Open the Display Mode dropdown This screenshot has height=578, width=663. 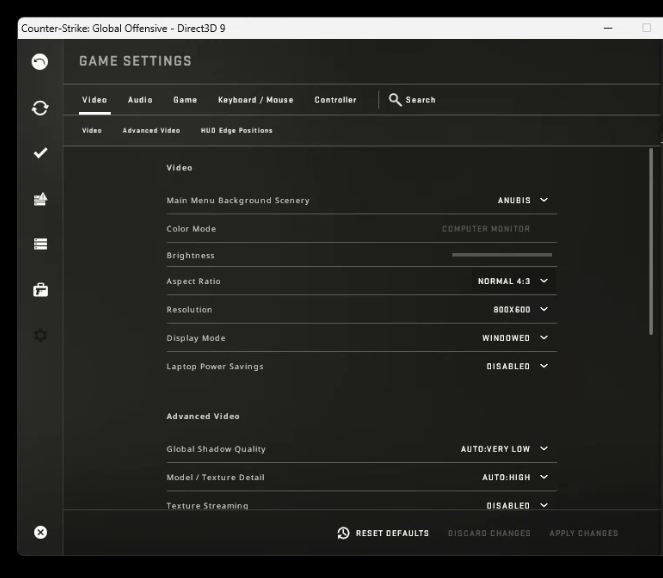515,338
